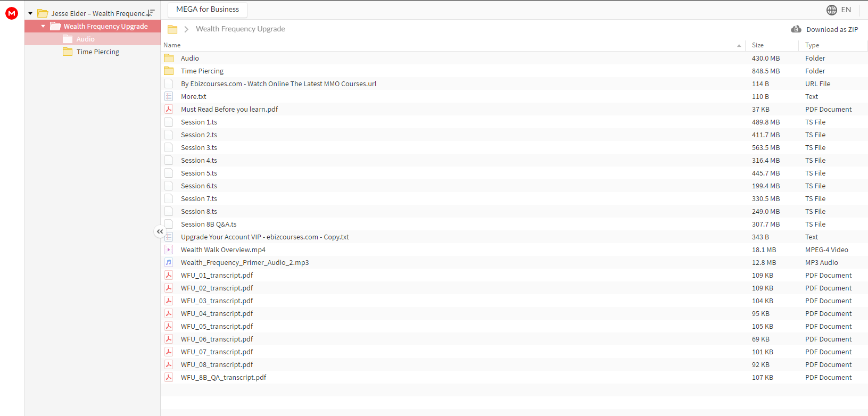Viewport: 868px width, 416px height.
Task: Click text icon of Upgrade Your Account VIP file
Action: coord(169,237)
